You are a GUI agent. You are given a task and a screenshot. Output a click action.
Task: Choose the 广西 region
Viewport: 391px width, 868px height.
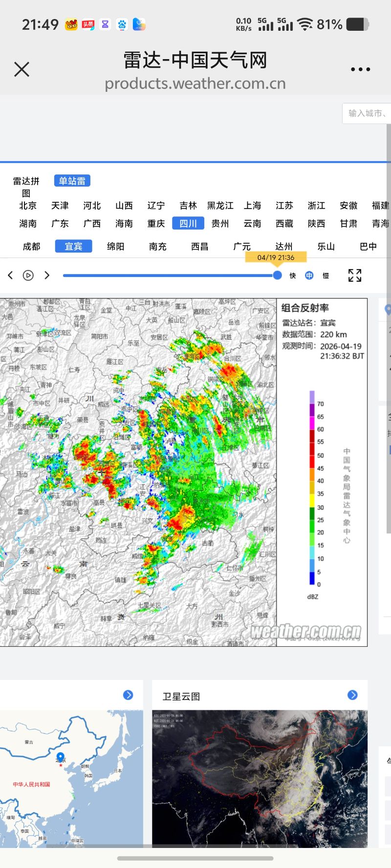pos(92,224)
